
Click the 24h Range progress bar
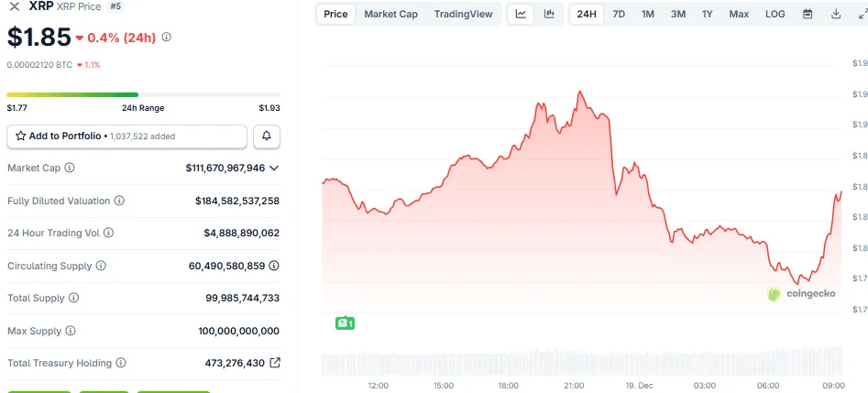(142, 94)
